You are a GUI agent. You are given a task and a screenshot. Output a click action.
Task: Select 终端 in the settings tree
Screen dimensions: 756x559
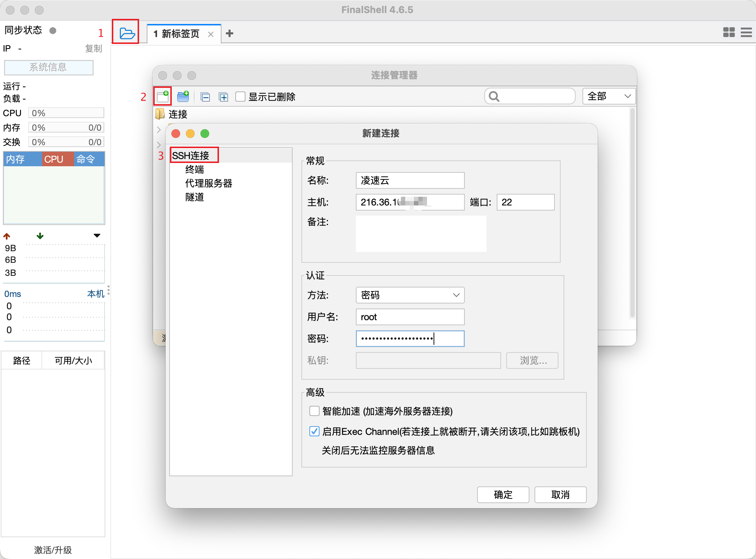[195, 169]
